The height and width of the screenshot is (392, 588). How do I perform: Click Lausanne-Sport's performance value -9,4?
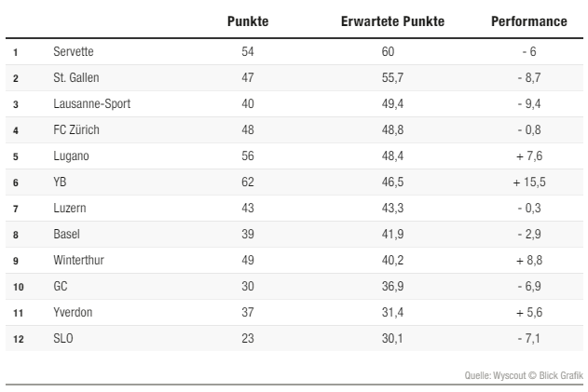[528, 104]
